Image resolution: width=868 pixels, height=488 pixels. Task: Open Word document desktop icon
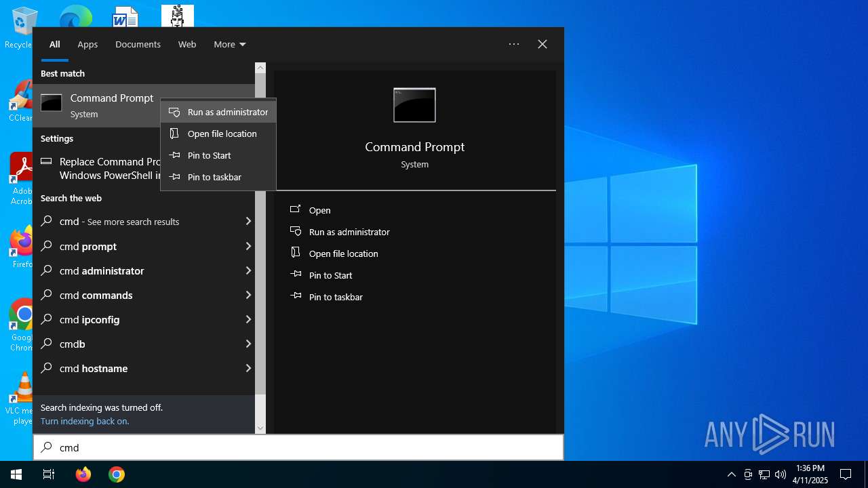(125, 16)
